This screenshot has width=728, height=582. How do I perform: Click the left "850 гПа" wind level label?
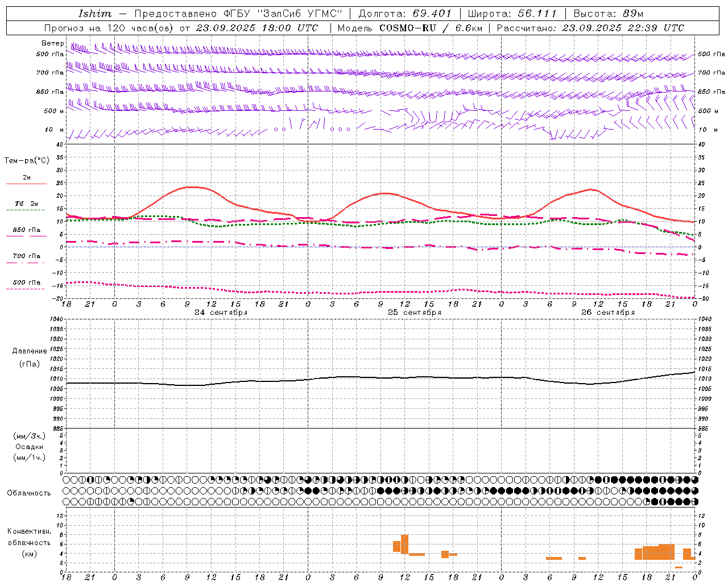pyautogui.click(x=50, y=92)
